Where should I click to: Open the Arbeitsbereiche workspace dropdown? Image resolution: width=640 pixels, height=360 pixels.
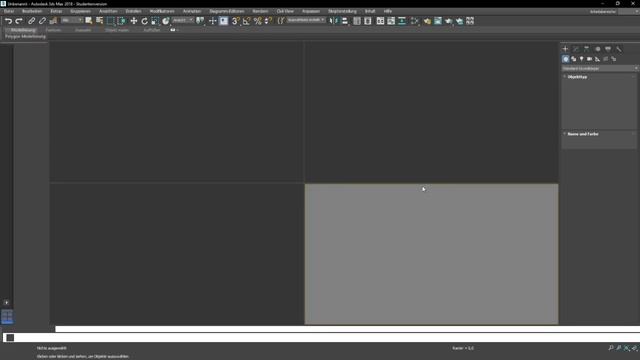(628, 12)
